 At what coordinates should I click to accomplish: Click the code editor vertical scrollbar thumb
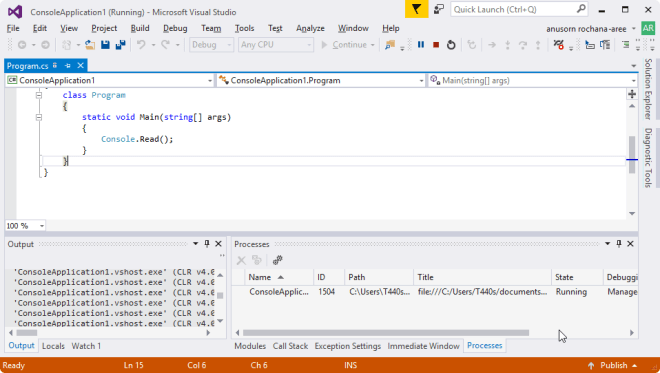(x=632, y=154)
